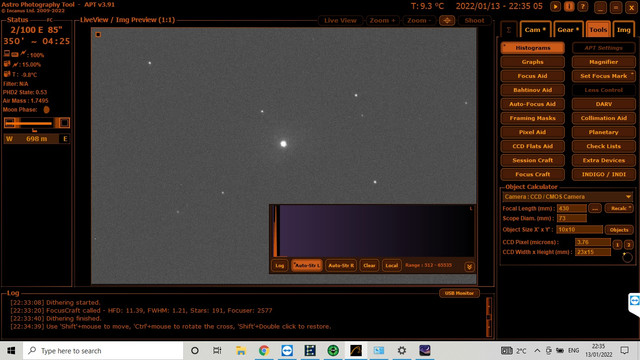Click the meridian flip progress bar
Screen dimensions: 640x360
pyautogui.click(x=37, y=123)
